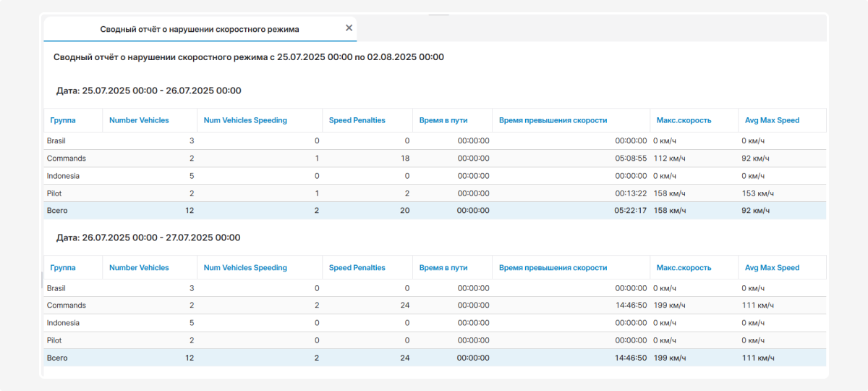Viewport: 868px width, 391px height.
Task: Select the Сводный отчёт о нарушении скоростного режима tab
Action: click(199, 29)
